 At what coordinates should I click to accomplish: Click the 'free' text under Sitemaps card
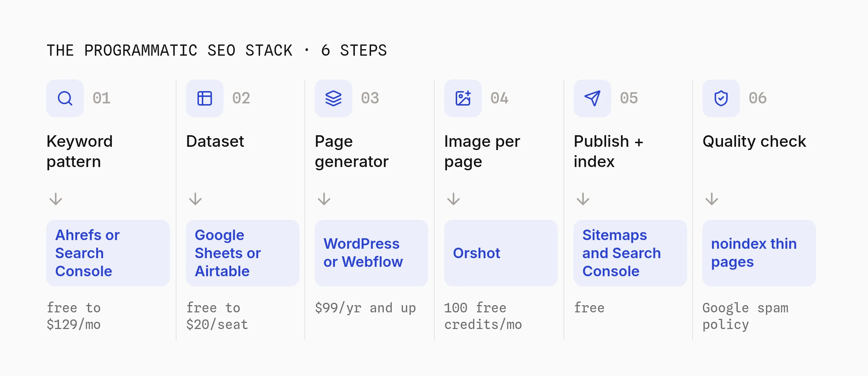pyautogui.click(x=589, y=308)
